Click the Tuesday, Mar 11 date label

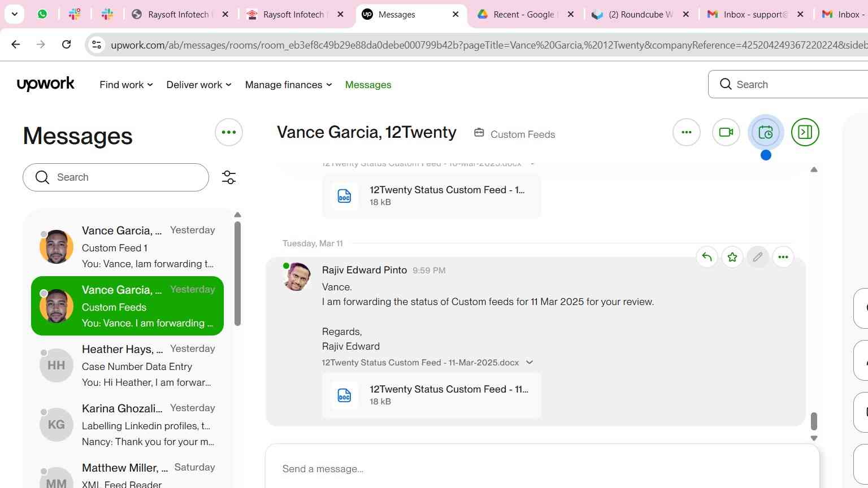313,243
